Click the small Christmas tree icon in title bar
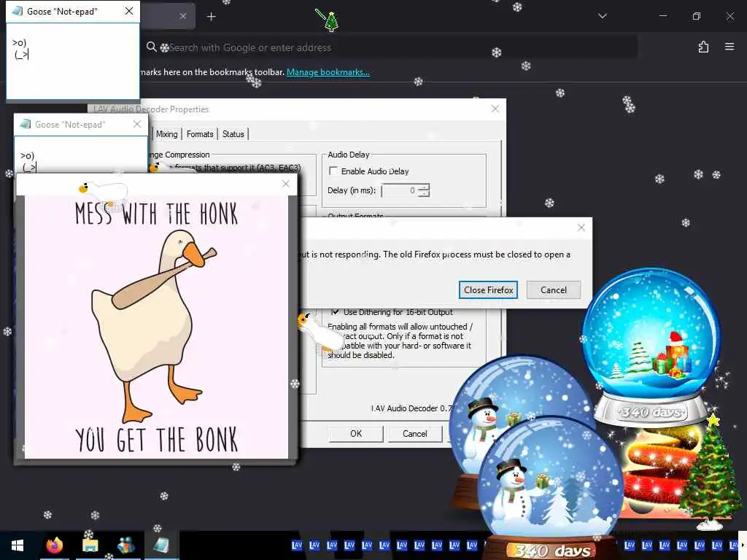Screen dimensions: 747x560 [x=331, y=21]
